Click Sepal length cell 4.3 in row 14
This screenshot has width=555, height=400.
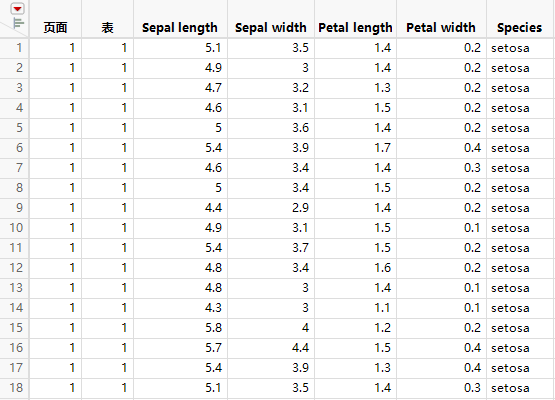[x=181, y=308]
